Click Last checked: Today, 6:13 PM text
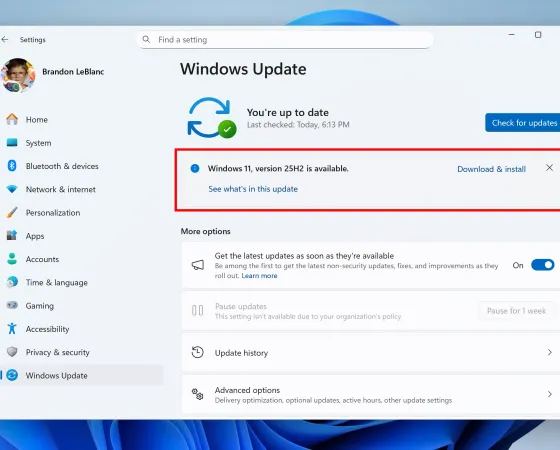This screenshot has width=560, height=450. 298,125
